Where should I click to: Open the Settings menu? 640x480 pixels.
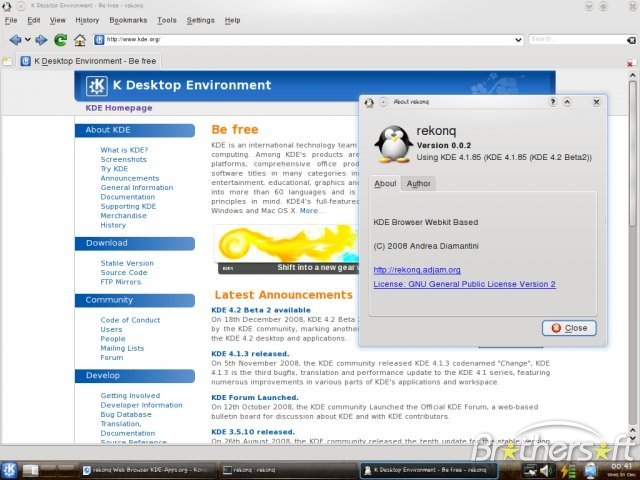pyautogui.click(x=200, y=20)
